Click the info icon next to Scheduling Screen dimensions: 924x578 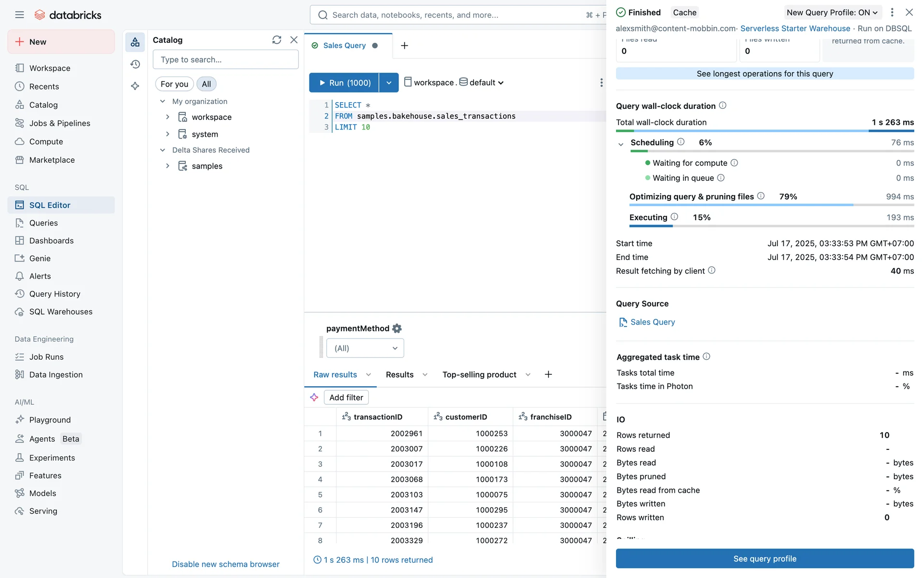(680, 142)
